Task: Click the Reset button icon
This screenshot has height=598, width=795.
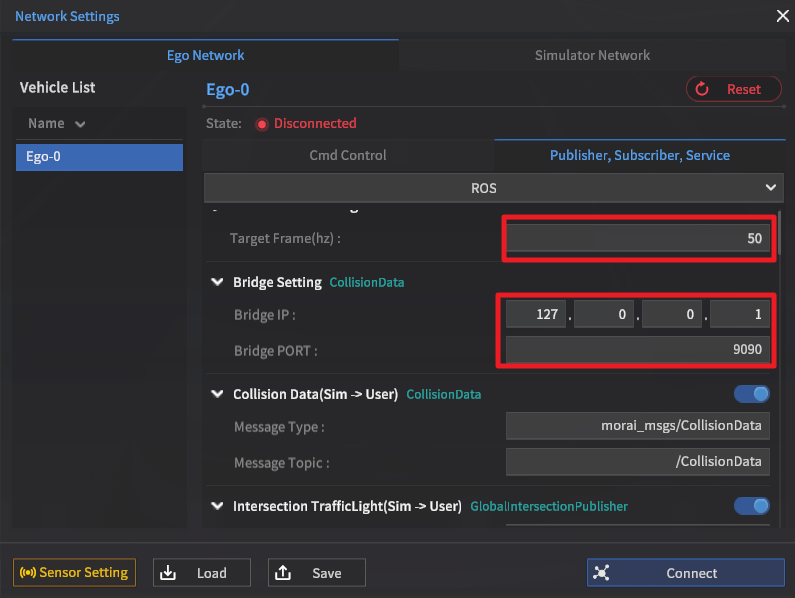Action: point(702,89)
